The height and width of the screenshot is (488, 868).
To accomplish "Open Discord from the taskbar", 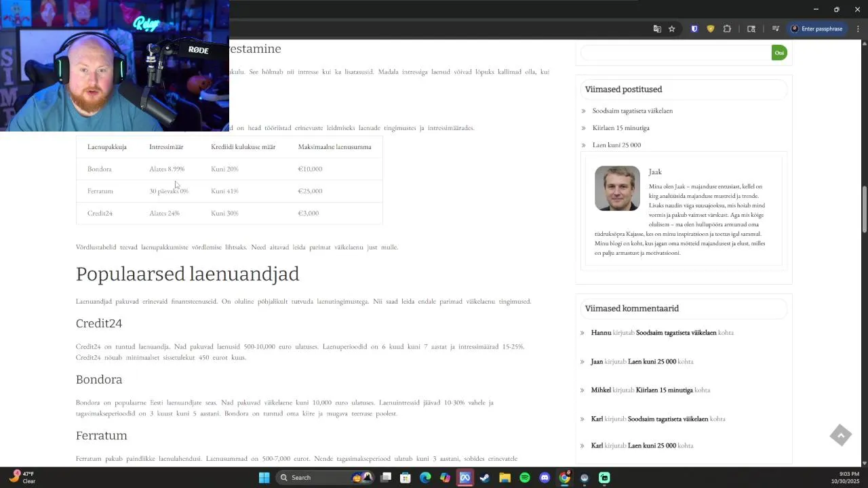I will click(x=545, y=478).
